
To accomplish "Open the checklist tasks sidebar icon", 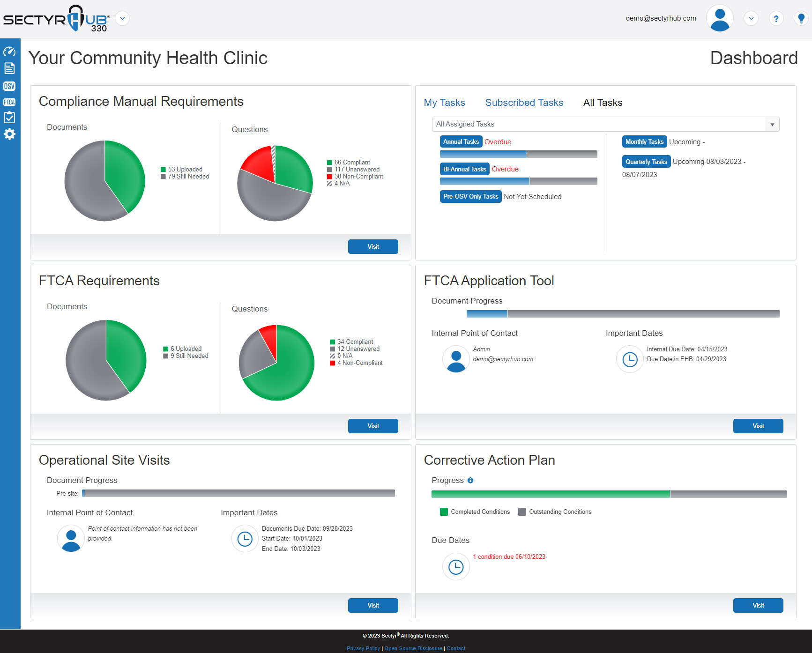I will pos(9,118).
